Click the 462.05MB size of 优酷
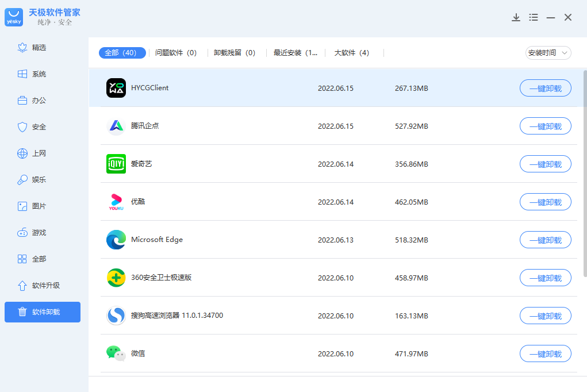Viewport: 587px width, 392px height. tap(412, 202)
